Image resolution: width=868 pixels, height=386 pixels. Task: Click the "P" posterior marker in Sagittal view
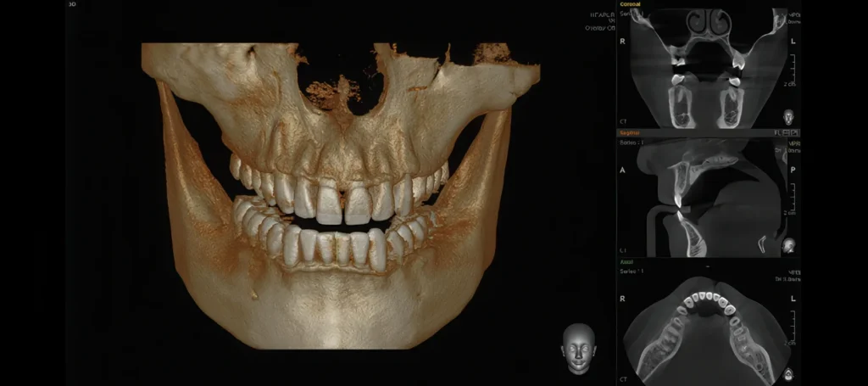click(x=793, y=171)
